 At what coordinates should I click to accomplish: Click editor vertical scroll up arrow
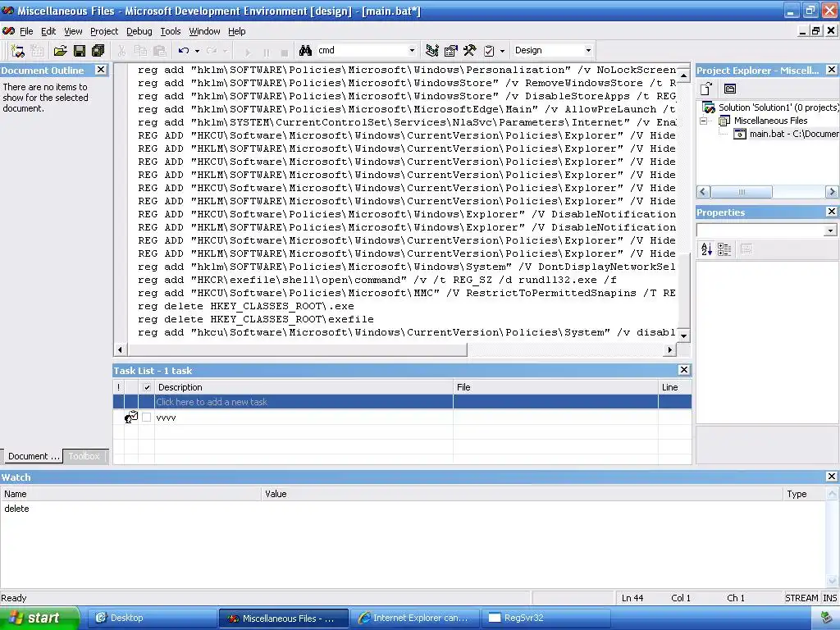(x=683, y=75)
